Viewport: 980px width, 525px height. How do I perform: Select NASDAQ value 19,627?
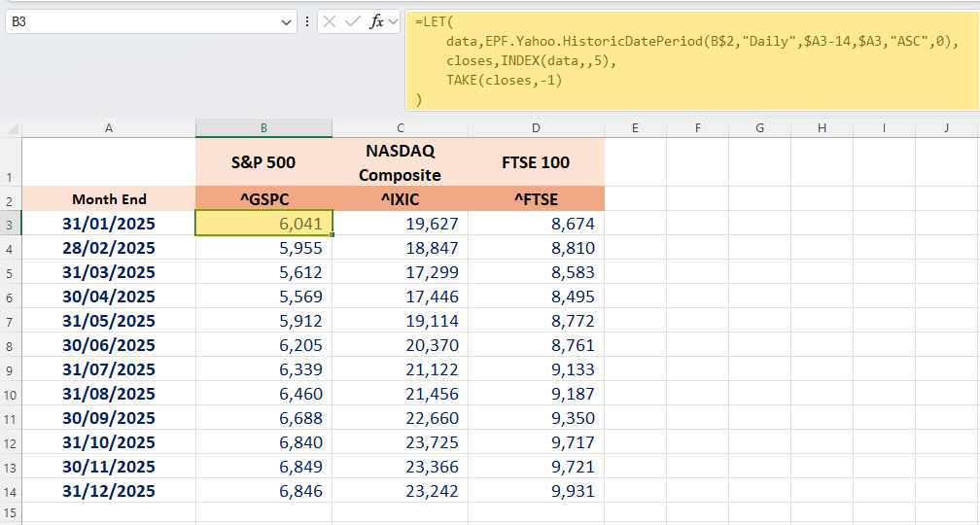click(400, 224)
